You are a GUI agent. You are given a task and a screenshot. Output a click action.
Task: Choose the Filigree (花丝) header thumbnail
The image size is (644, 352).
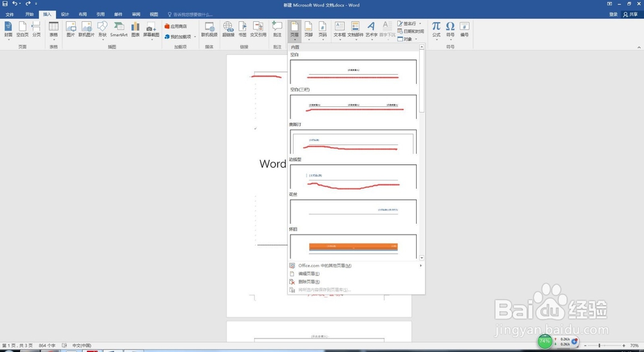(x=353, y=211)
